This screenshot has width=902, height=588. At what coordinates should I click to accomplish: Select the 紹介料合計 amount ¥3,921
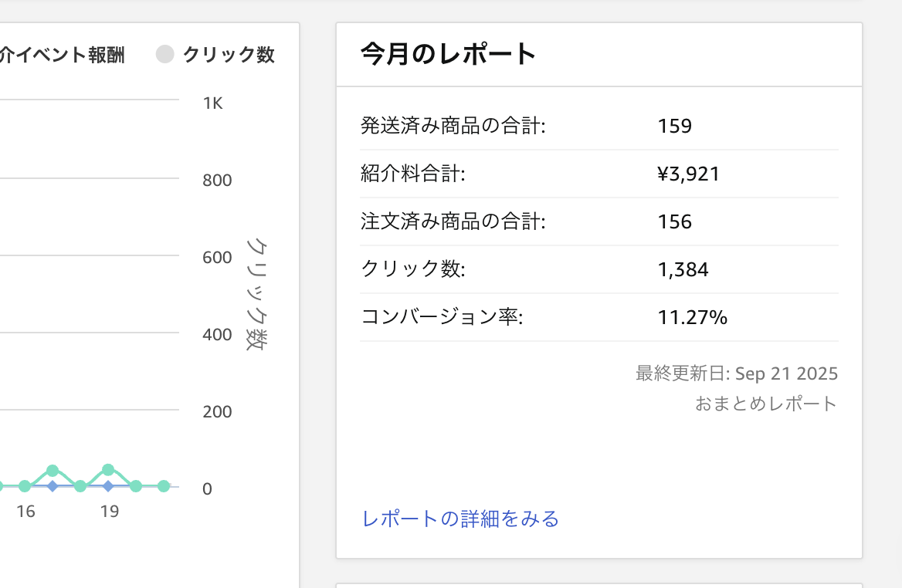click(x=689, y=174)
